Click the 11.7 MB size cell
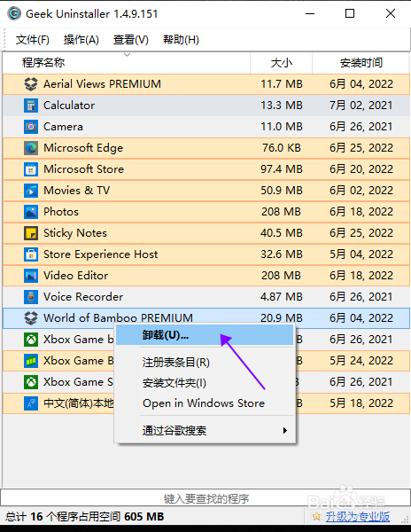This screenshot has height=532, width=411. [x=281, y=84]
